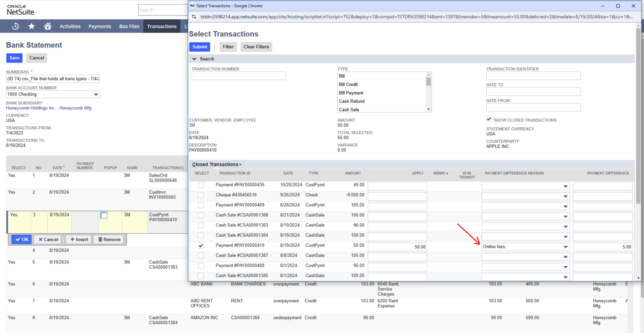Select Bill Credit in the Type list
Screen dimensions: 644x333
[348, 84]
